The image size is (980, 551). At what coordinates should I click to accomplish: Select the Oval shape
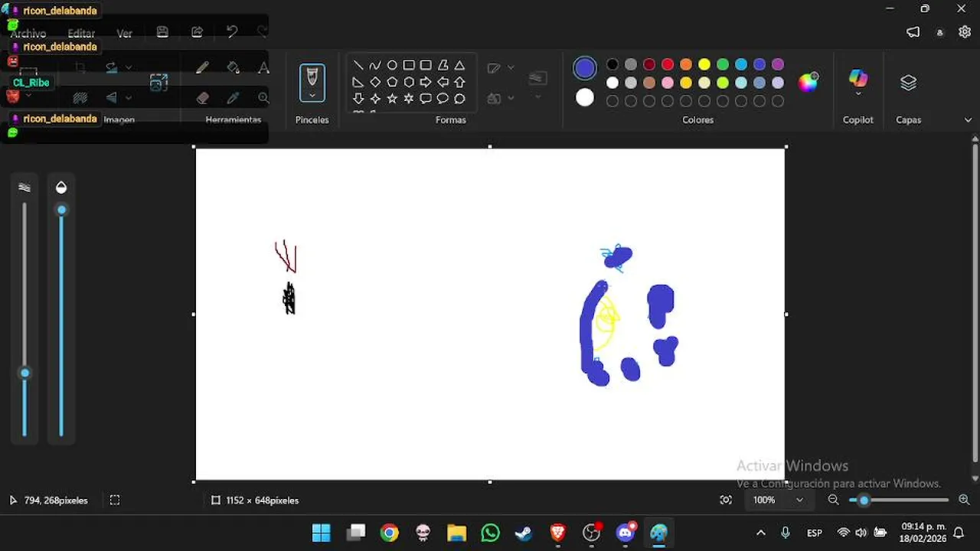pos(392,66)
